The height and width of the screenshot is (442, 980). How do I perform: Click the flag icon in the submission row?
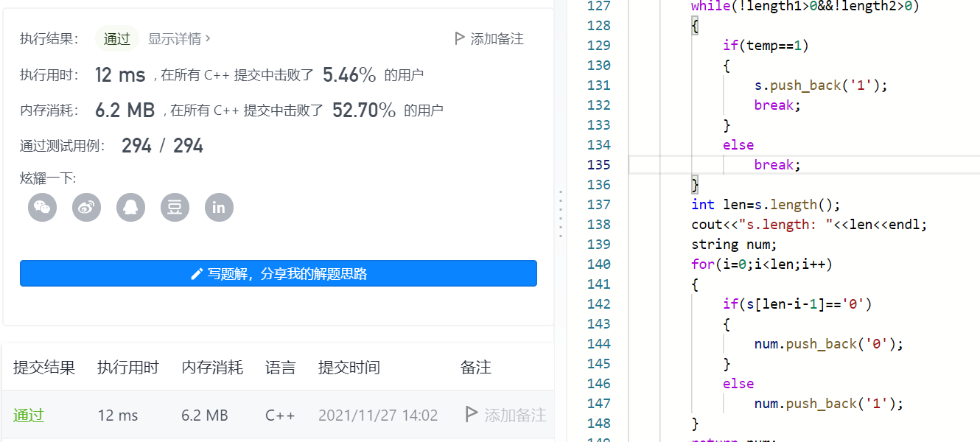point(471,415)
